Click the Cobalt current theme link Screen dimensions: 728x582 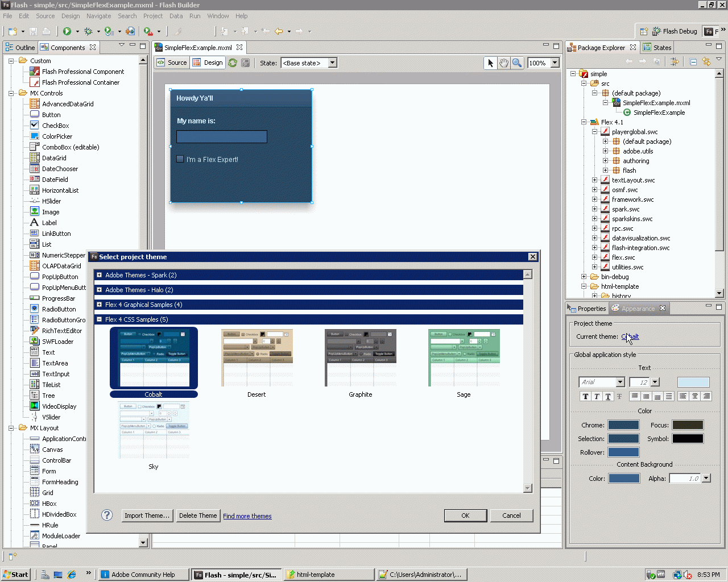(x=630, y=336)
